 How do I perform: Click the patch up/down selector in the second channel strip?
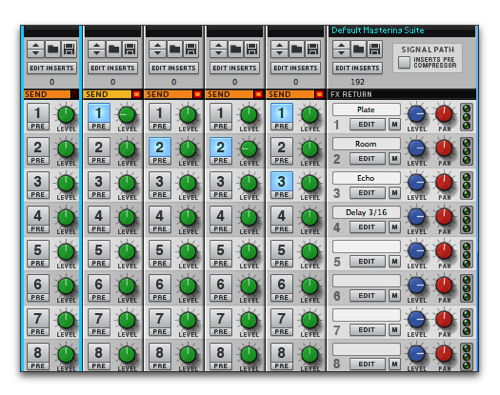97,49
